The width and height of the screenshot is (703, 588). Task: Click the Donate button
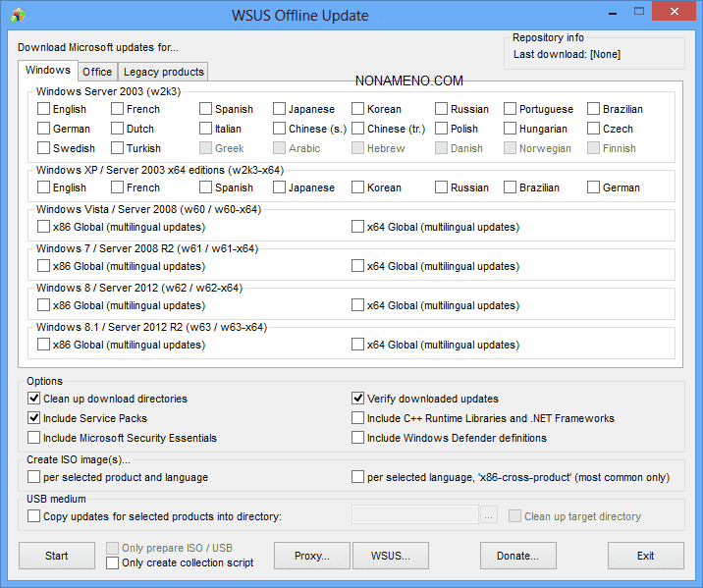coord(517,556)
